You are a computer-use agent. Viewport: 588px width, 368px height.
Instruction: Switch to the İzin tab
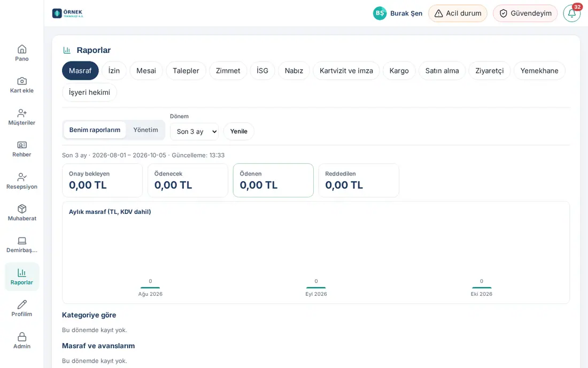point(114,71)
